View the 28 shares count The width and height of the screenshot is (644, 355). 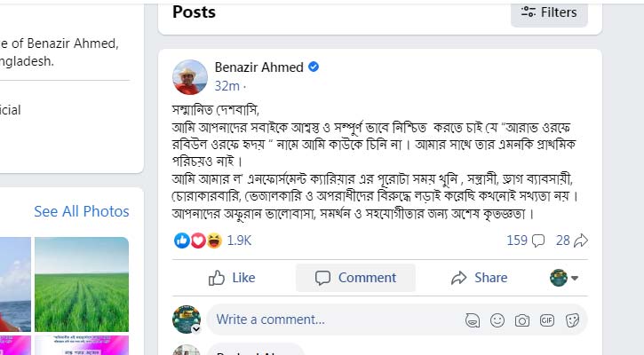pyautogui.click(x=571, y=241)
